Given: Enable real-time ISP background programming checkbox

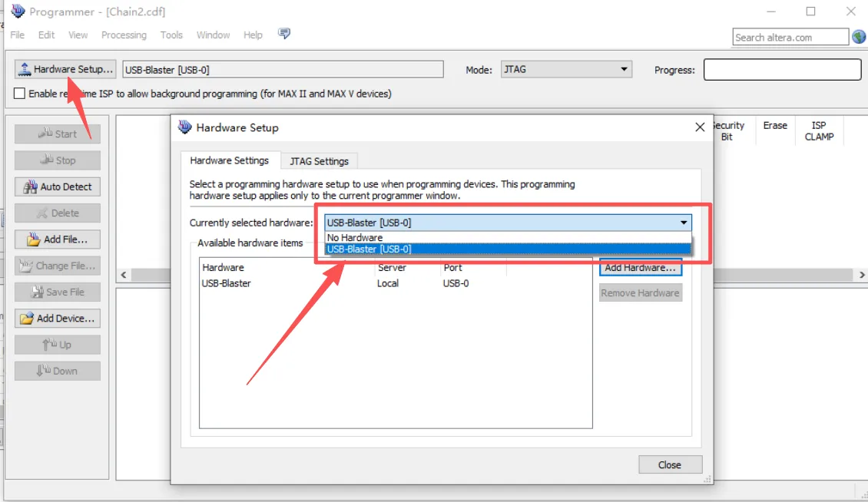Looking at the screenshot, I should [19, 94].
